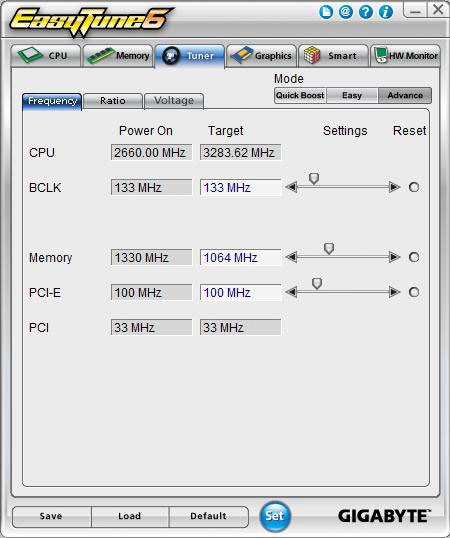Click the info 'i' icon
Image resolution: width=450 pixels, height=538 pixels.
click(x=386, y=12)
